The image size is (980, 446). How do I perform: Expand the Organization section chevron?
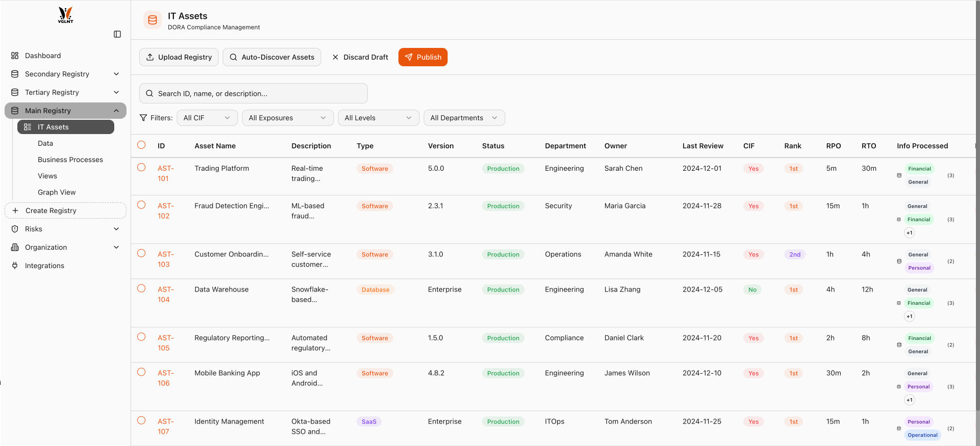click(x=116, y=247)
